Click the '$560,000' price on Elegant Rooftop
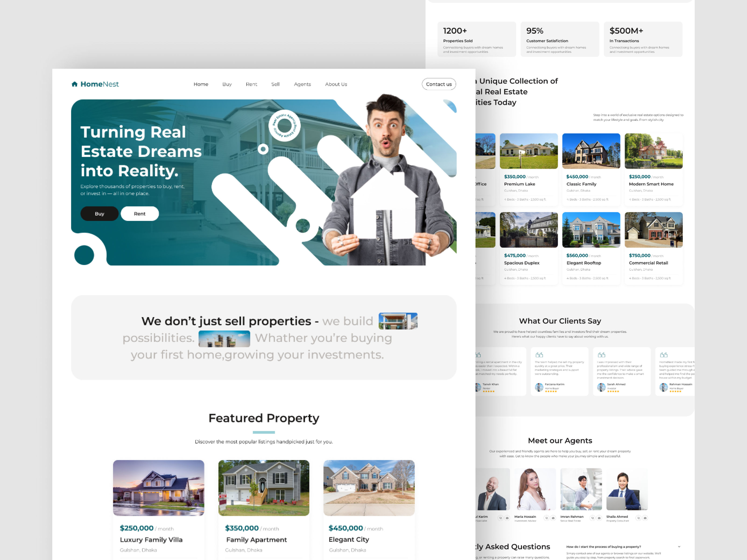Image resolution: width=747 pixels, height=560 pixels. pos(577,255)
